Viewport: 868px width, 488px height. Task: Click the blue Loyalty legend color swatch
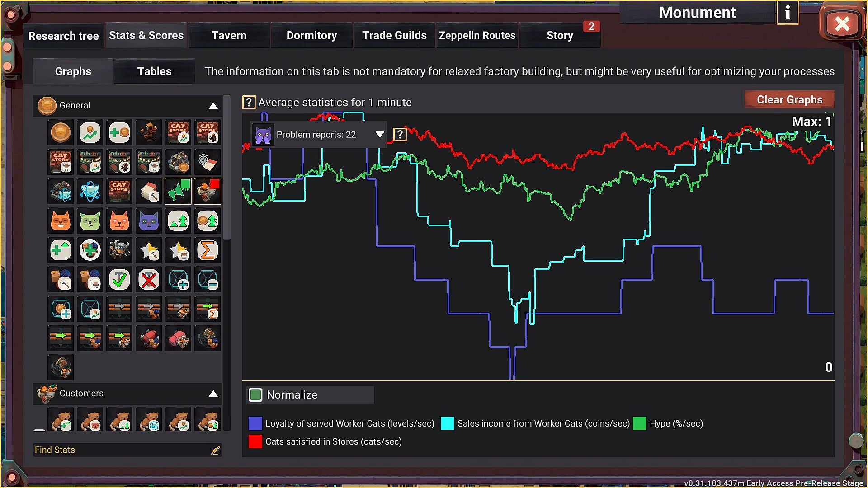[x=255, y=423]
